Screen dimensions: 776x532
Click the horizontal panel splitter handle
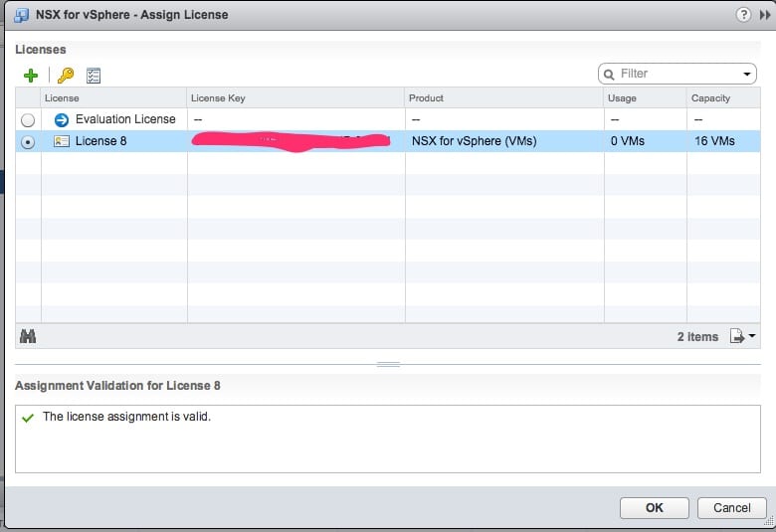388,365
